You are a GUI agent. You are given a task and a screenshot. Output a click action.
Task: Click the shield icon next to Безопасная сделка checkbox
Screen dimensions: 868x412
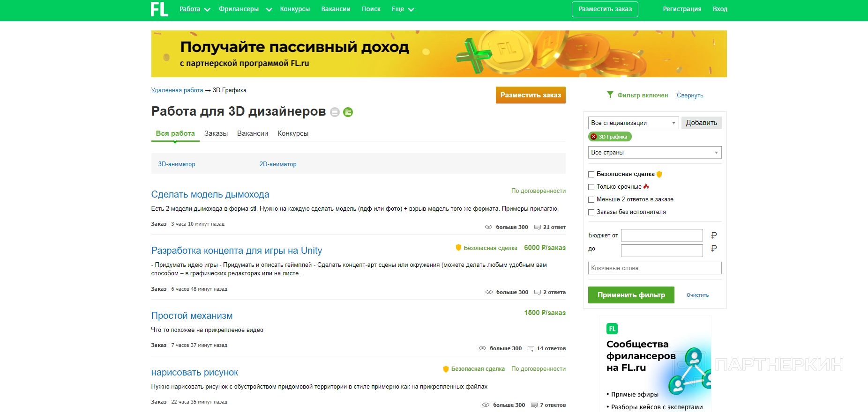coord(659,174)
